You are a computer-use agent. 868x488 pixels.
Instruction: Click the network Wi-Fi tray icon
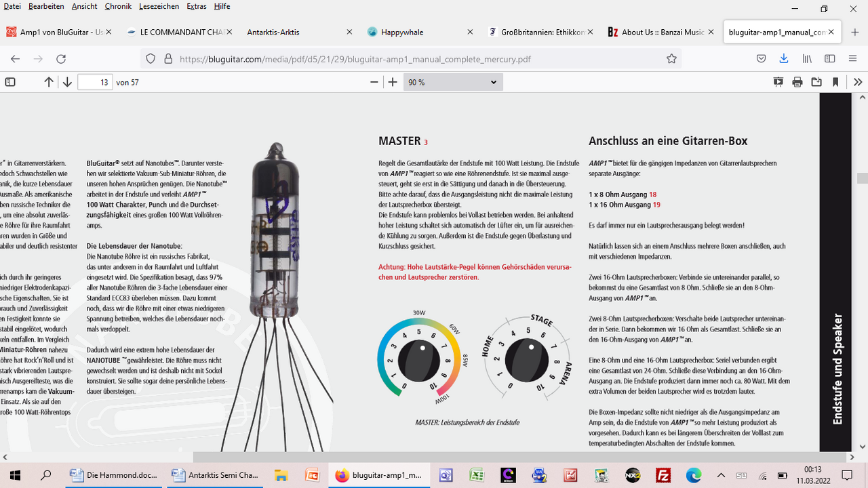[763, 475]
